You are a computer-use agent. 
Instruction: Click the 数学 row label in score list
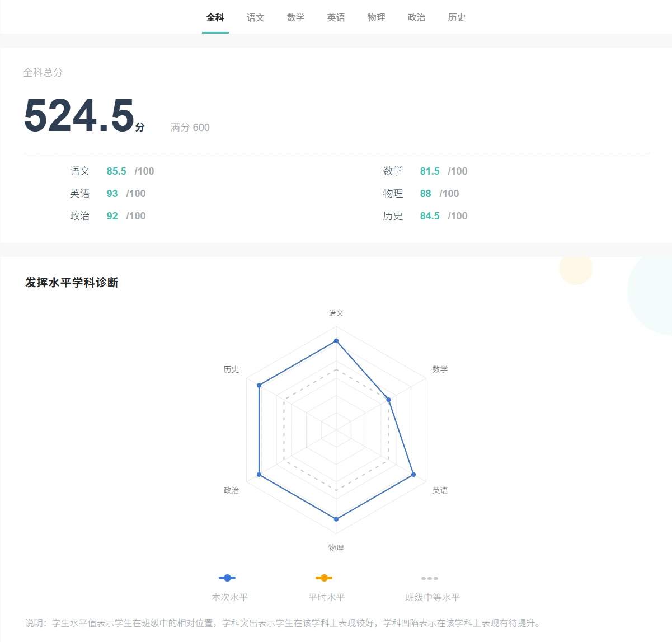[393, 171]
